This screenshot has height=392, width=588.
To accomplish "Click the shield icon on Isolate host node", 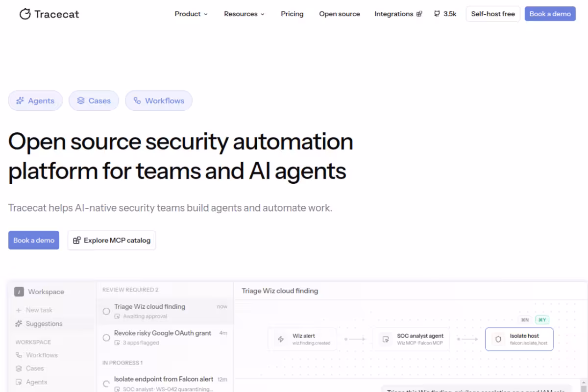I will (498, 339).
